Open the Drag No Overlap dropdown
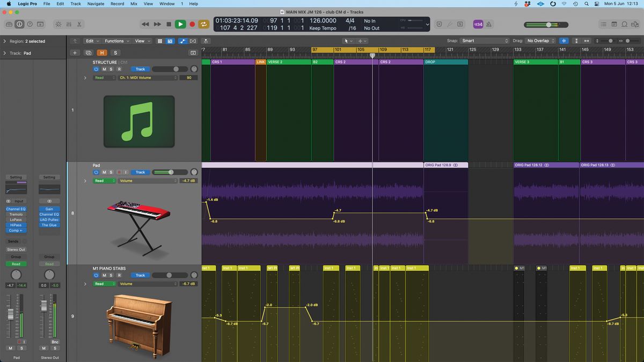Screen dimensions: 644x362 [x=539, y=40]
